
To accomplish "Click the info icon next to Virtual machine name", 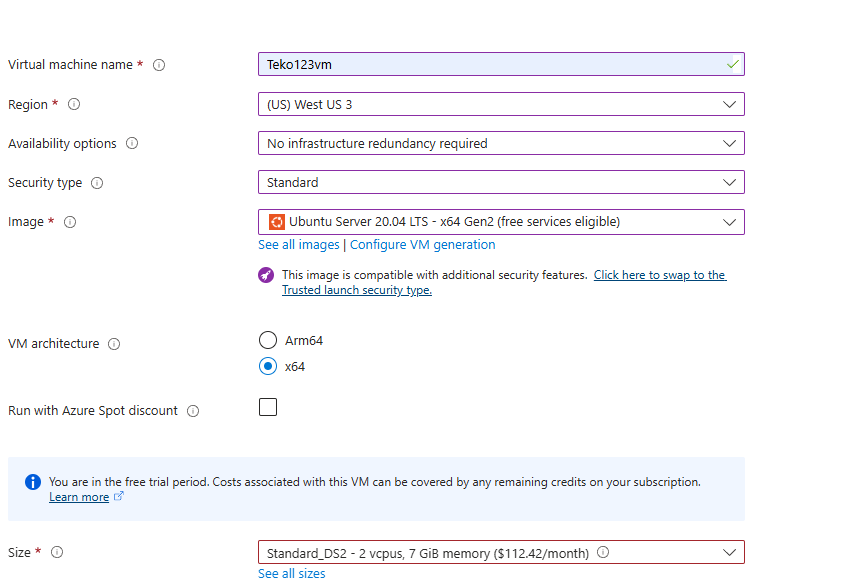I will coord(159,65).
